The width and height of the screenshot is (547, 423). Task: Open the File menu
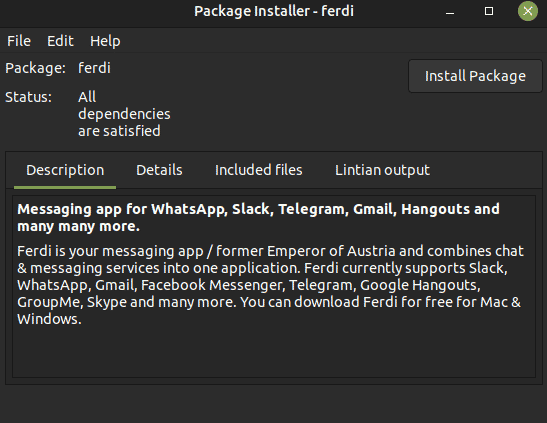(x=19, y=41)
